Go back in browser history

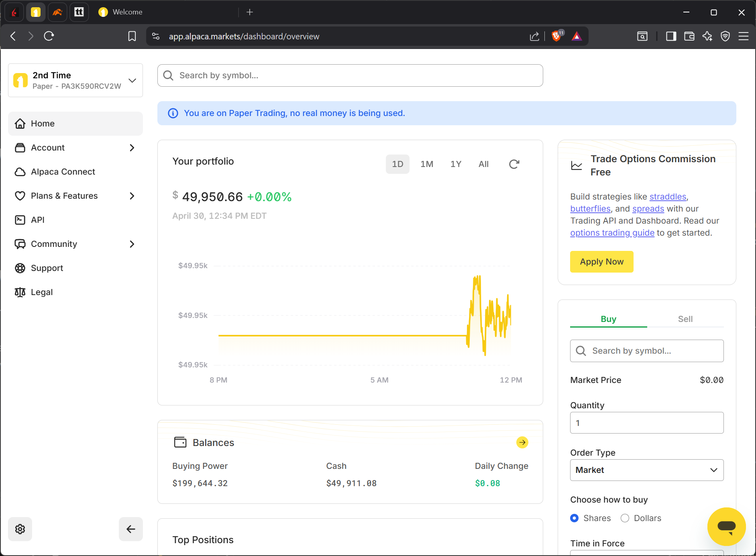click(13, 36)
